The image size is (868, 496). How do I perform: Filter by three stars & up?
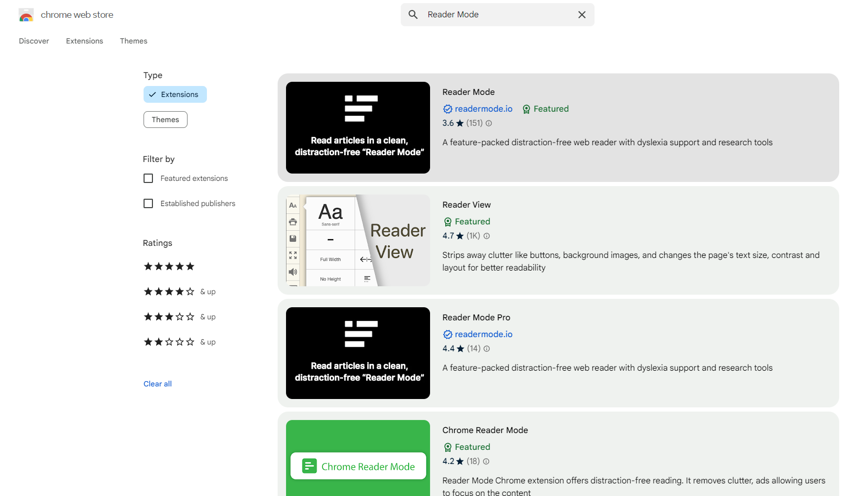[x=180, y=317]
